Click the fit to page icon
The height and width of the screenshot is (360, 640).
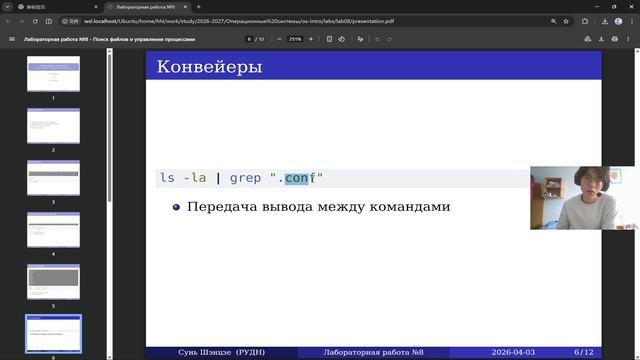click(329, 39)
